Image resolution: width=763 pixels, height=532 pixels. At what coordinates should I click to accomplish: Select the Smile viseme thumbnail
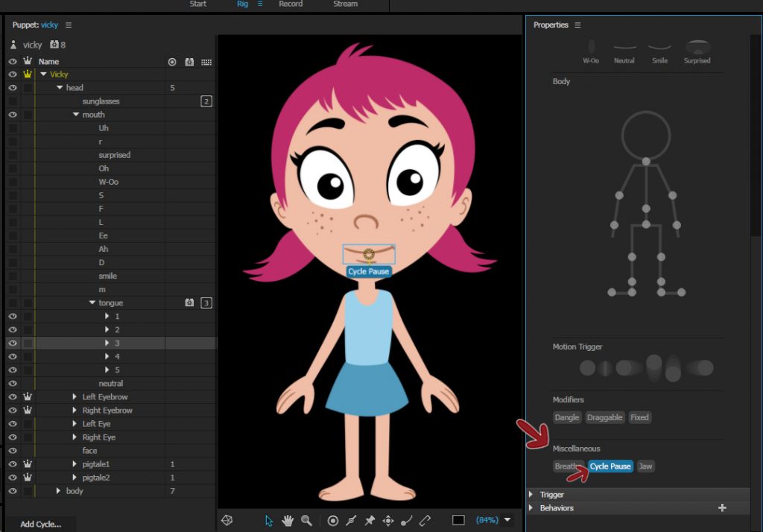click(659, 47)
